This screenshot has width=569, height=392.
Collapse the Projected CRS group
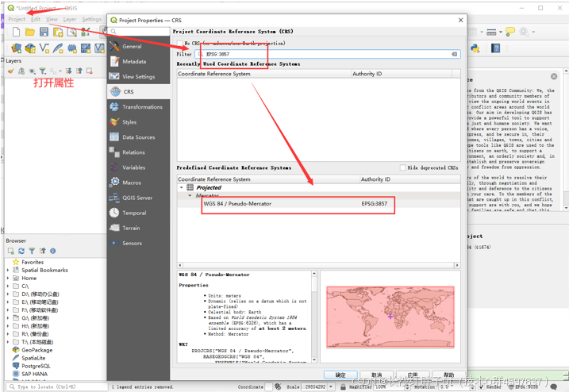coord(182,187)
